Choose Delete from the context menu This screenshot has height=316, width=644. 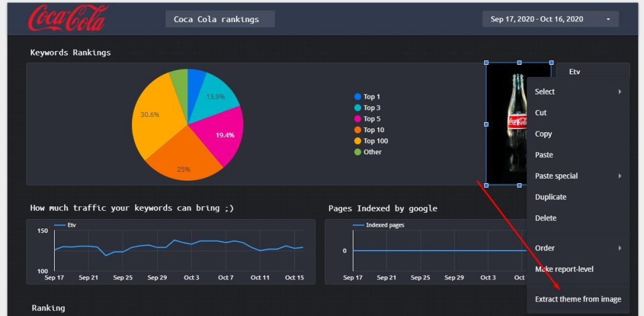[x=578, y=218]
